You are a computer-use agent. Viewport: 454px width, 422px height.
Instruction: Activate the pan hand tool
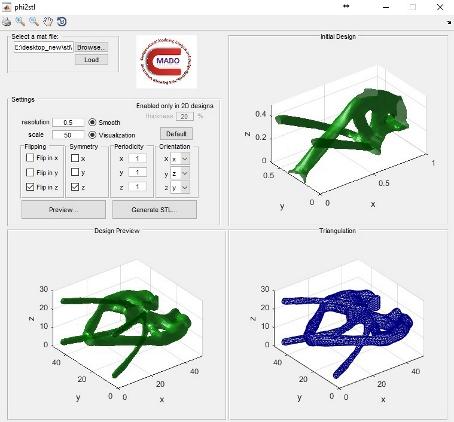48,22
